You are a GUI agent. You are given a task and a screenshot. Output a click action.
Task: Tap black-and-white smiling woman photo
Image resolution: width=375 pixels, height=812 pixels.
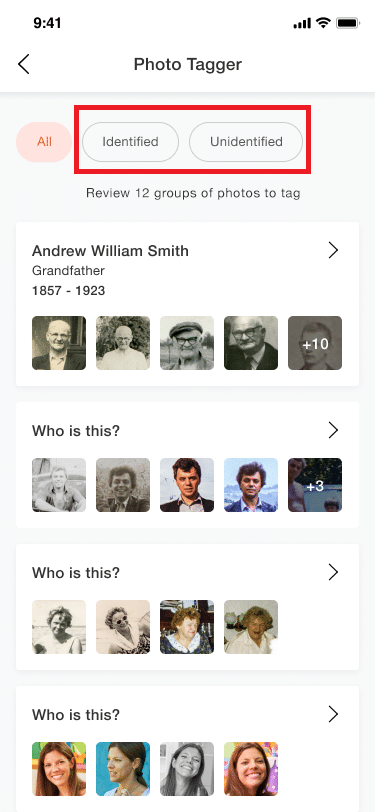[187, 769]
